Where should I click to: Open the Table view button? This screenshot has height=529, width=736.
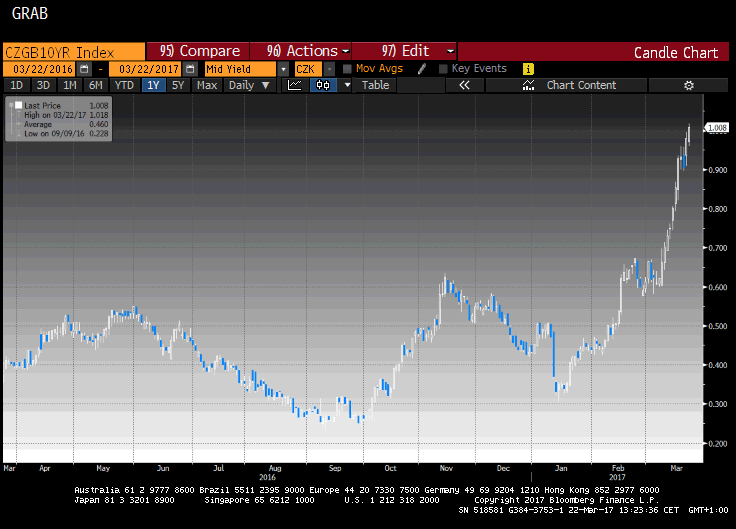point(376,85)
